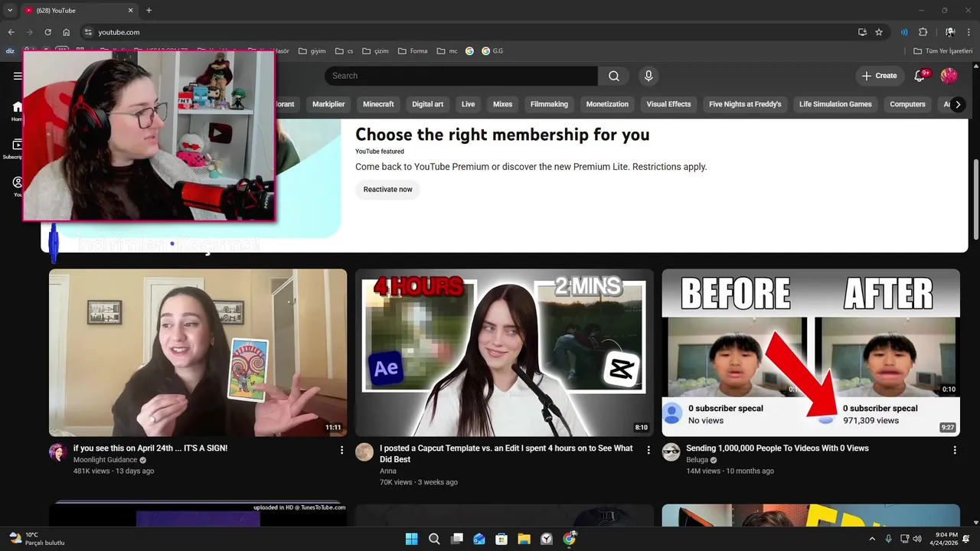The height and width of the screenshot is (551, 980).
Task: Start voice search with microphone icon
Action: [x=648, y=76]
